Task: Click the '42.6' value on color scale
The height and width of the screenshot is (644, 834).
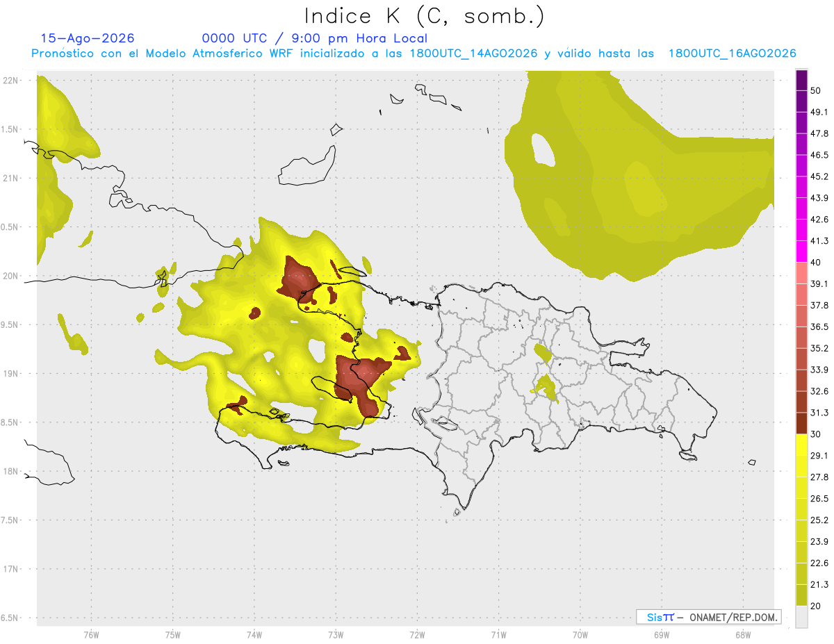Action: (x=819, y=220)
